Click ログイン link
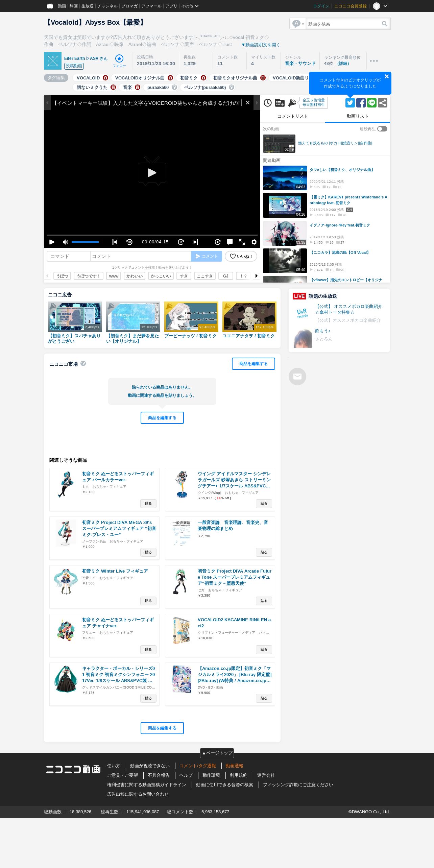 click(321, 6)
